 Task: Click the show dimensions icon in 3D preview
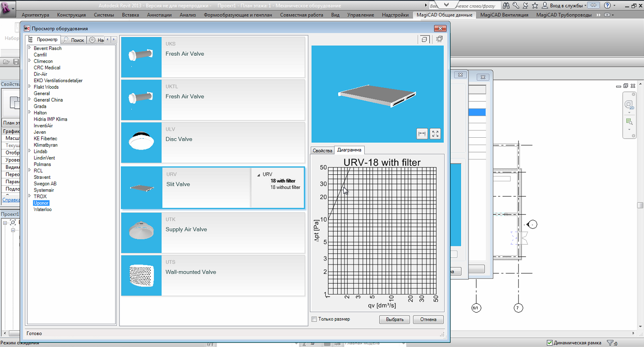pos(422,134)
